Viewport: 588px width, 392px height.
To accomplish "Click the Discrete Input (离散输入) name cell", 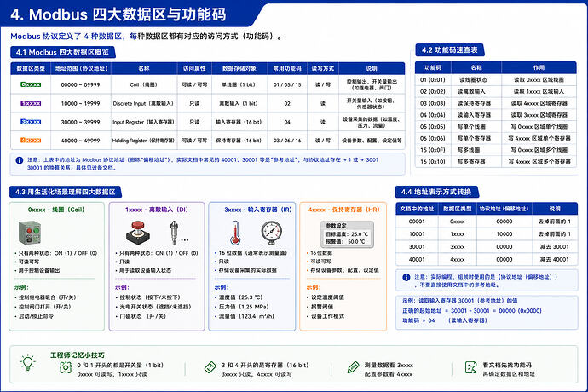I will point(144,103).
